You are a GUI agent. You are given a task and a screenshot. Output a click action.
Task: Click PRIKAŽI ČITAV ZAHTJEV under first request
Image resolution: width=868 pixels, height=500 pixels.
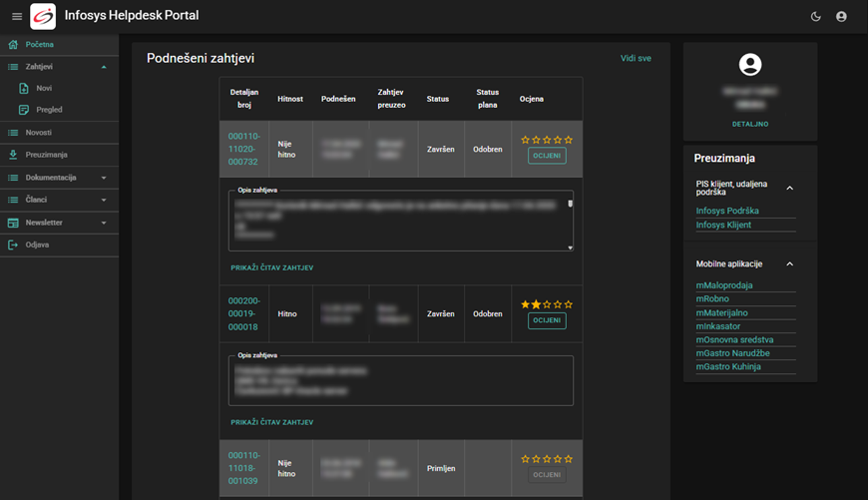coord(271,267)
